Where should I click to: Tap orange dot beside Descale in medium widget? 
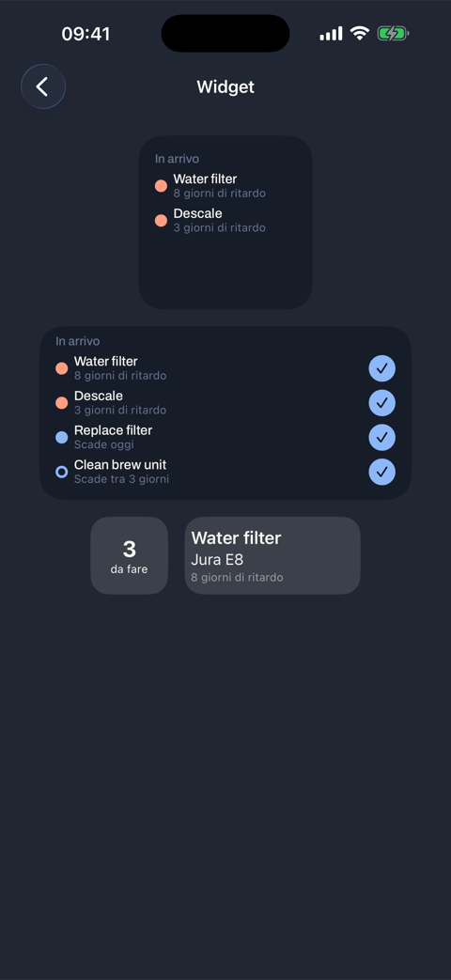[62, 402]
